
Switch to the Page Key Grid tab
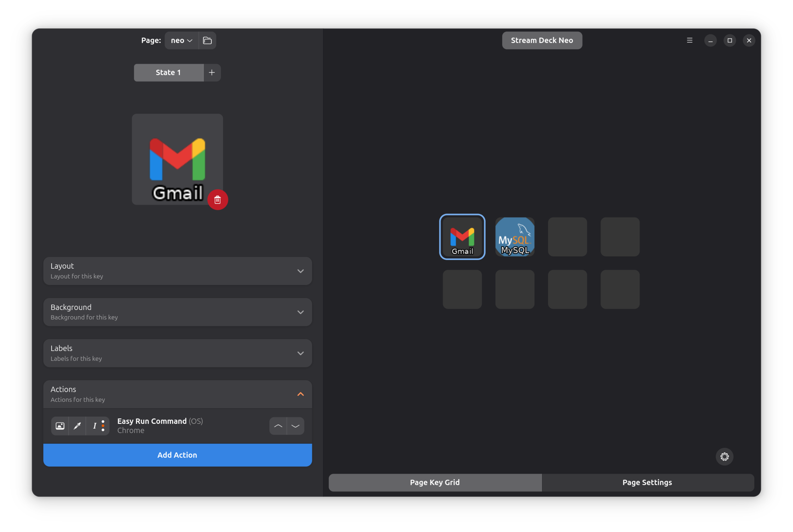pyautogui.click(x=435, y=483)
